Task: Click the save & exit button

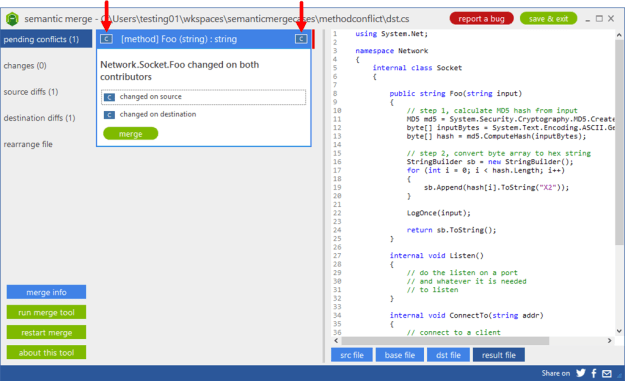Action: pos(548,19)
